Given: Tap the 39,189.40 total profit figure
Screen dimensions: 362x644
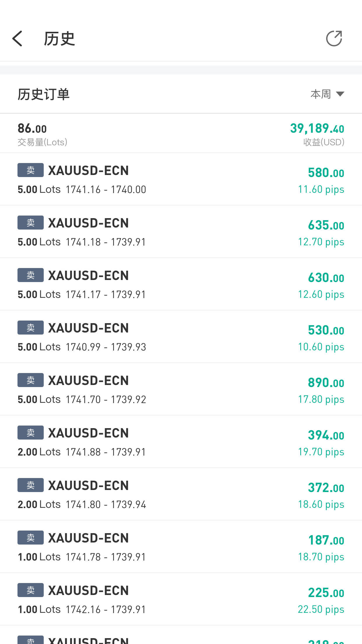Looking at the screenshot, I should coord(317,129).
